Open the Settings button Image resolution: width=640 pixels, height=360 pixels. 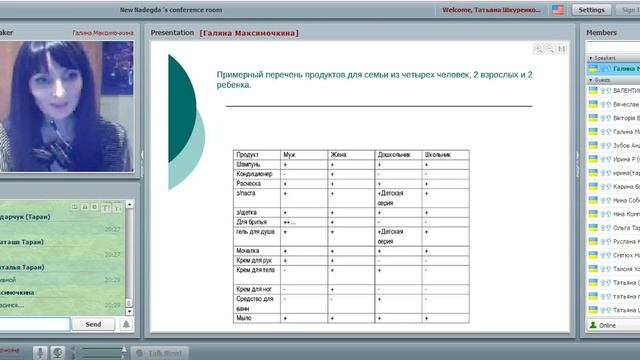591,10
